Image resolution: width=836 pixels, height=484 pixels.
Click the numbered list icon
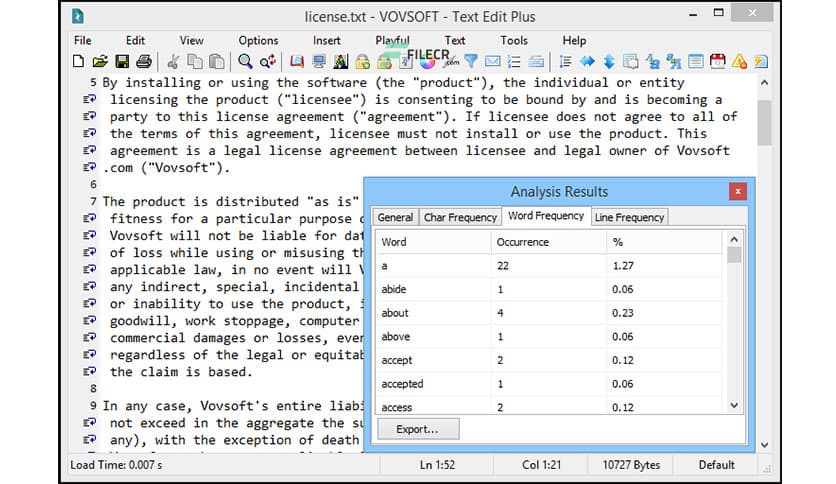point(515,62)
